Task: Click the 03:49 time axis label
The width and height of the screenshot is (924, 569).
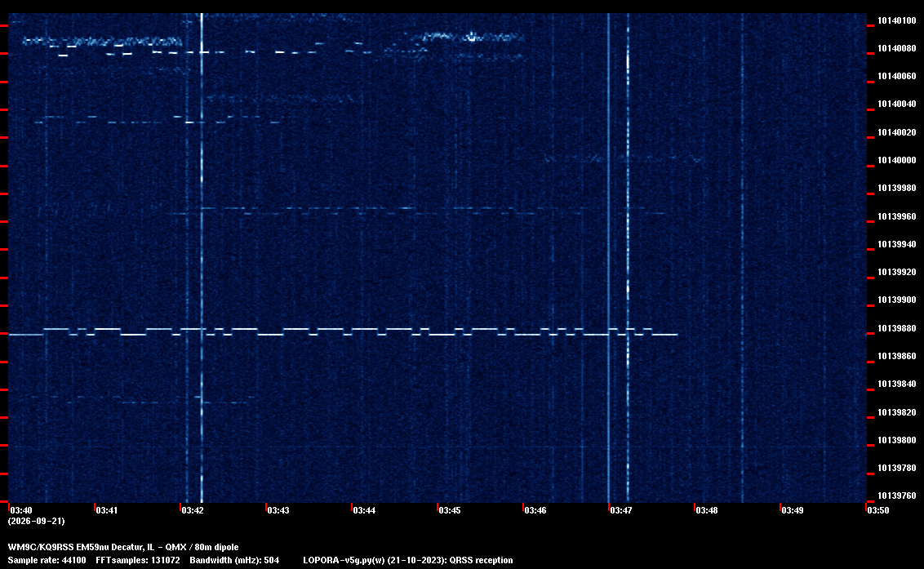Action: click(x=793, y=510)
